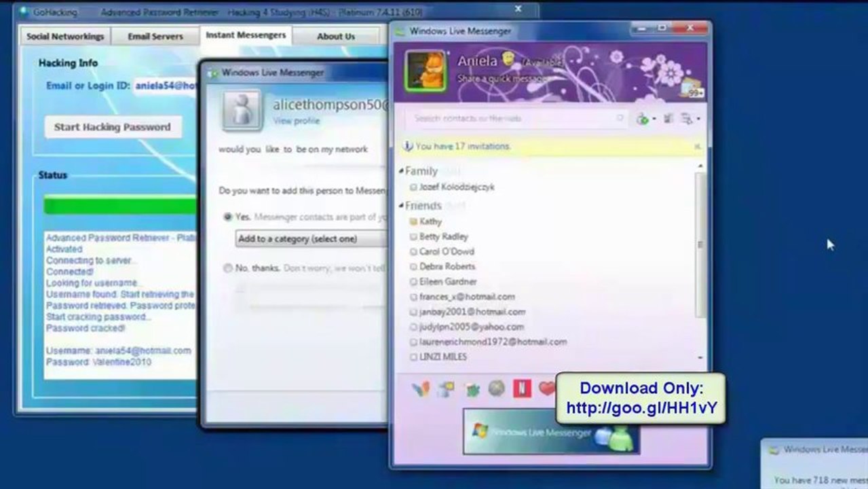This screenshot has height=489, width=868.
Task: Click 'Username: aniela54@hotmail.com' status line
Action: tap(119, 351)
